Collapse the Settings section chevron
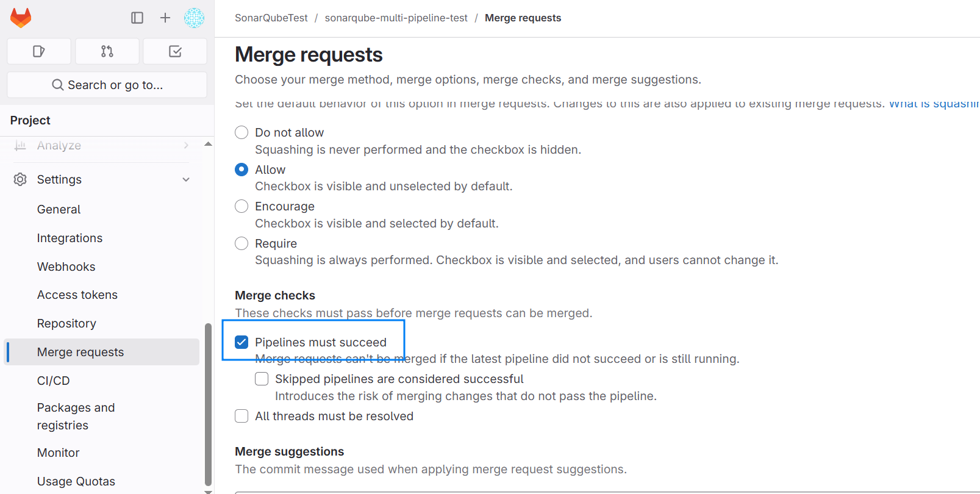 pos(186,179)
